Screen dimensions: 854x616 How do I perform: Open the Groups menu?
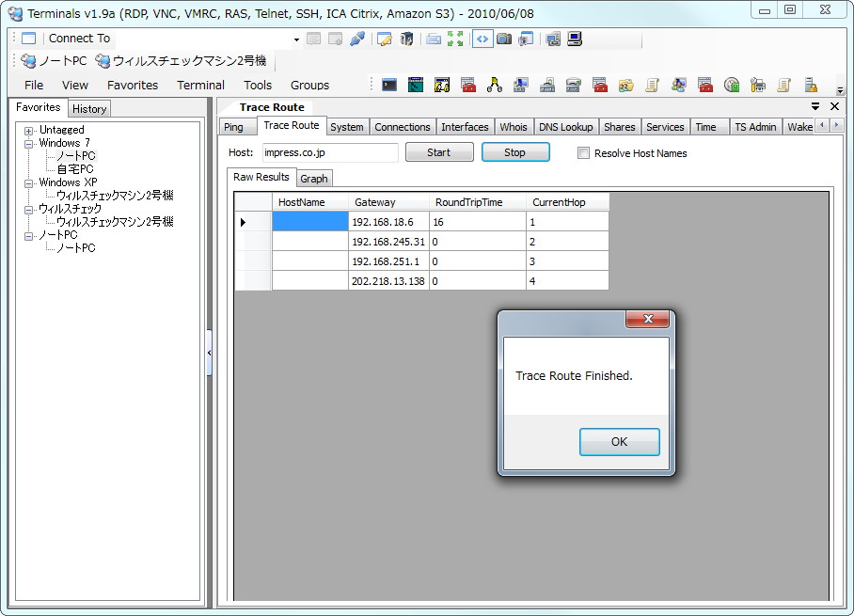coord(309,86)
